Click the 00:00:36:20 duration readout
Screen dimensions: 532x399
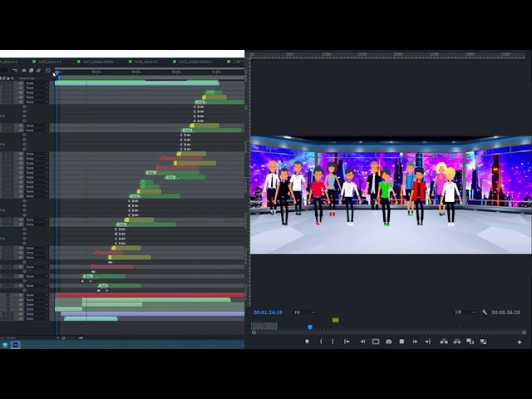[x=506, y=313]
